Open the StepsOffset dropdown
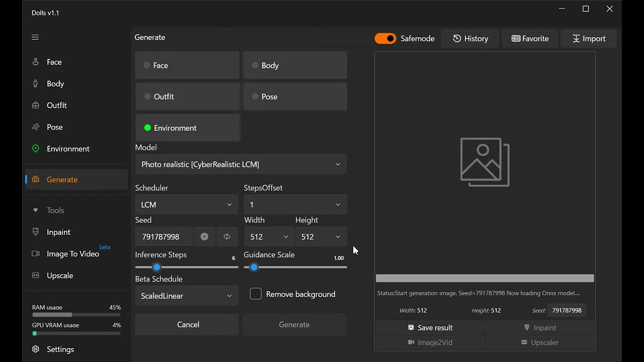Viewport: 644px width, 362px height. pyautogui.click(x=295, y=205)
